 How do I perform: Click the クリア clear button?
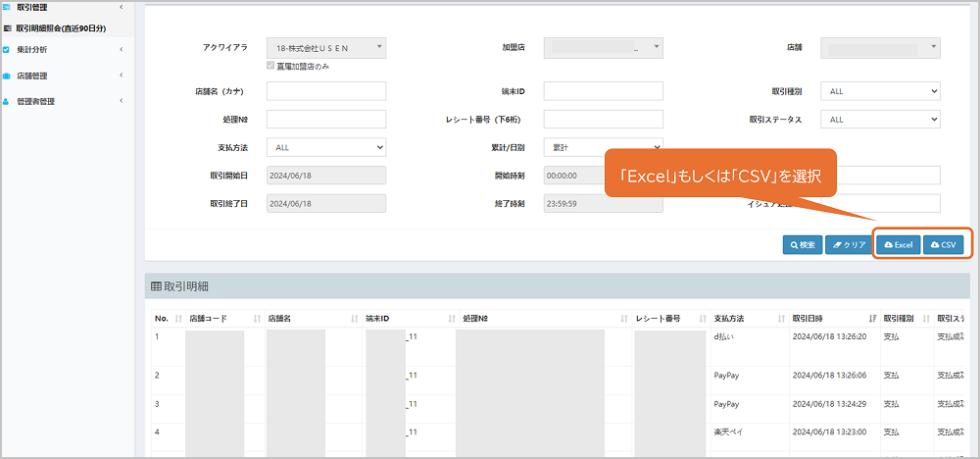[849, 244]
